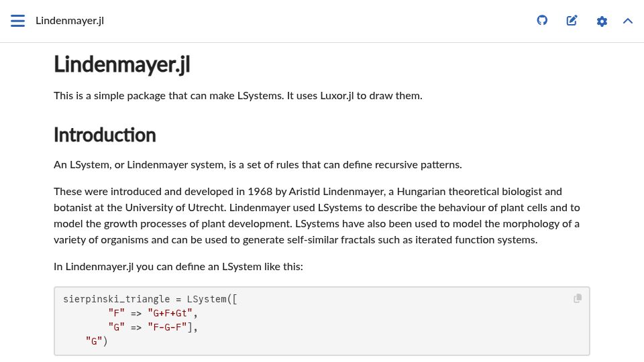Screen dimensions: 644x362
Task: Click the edit source pencil icon
Action: [572, 21]
